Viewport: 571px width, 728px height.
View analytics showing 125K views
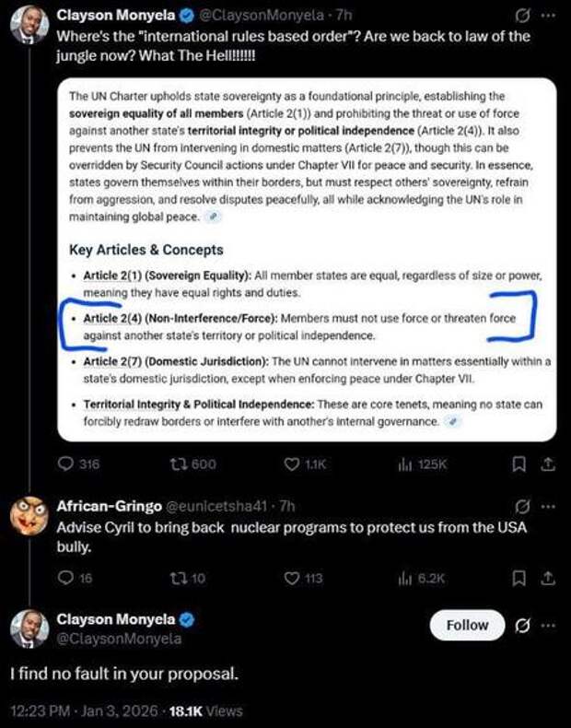click(x=403, y=464)
